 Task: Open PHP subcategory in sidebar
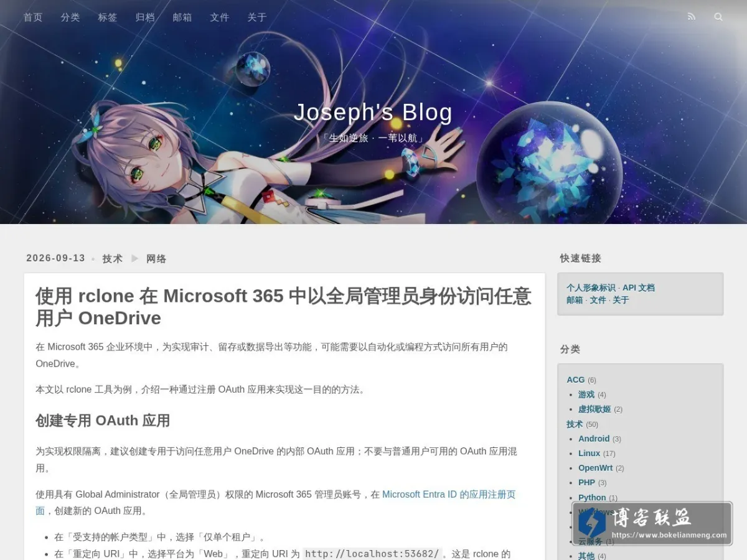[x=586, y=483]
